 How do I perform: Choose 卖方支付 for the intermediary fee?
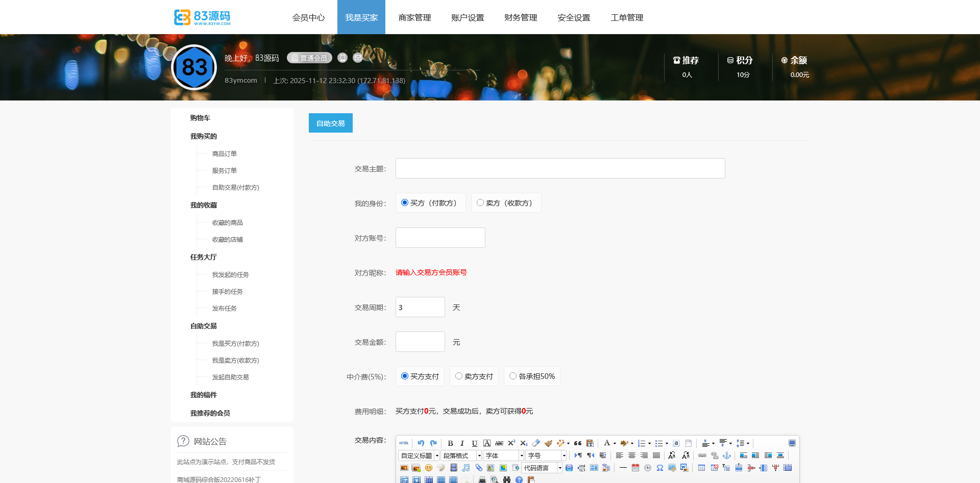tap(459, 376)
